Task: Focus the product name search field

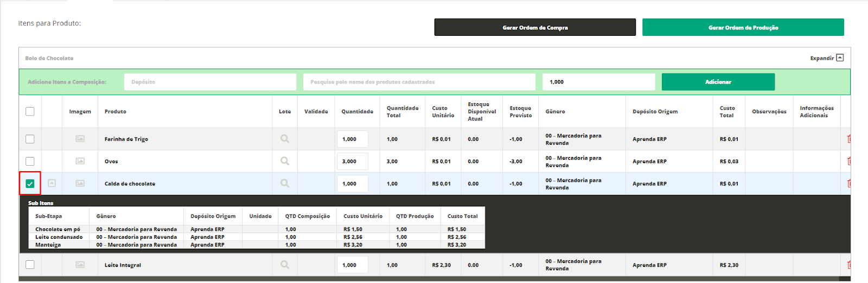Action: pyautogui.click(x=419, y=82)
